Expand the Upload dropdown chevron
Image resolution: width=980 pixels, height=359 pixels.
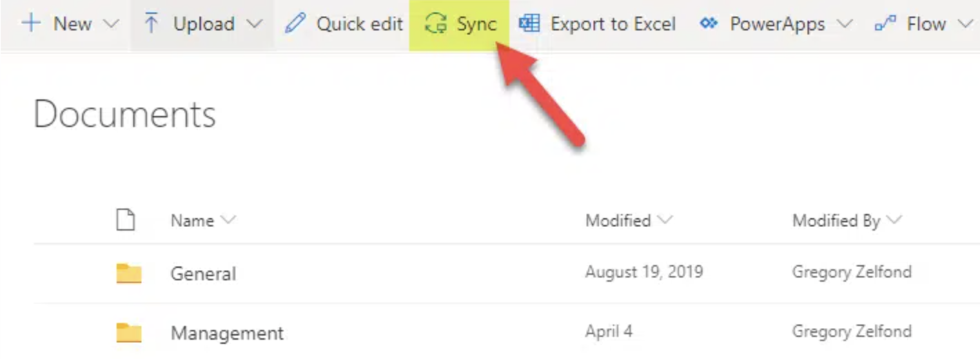pyautogui.click(x=254, y=24)
